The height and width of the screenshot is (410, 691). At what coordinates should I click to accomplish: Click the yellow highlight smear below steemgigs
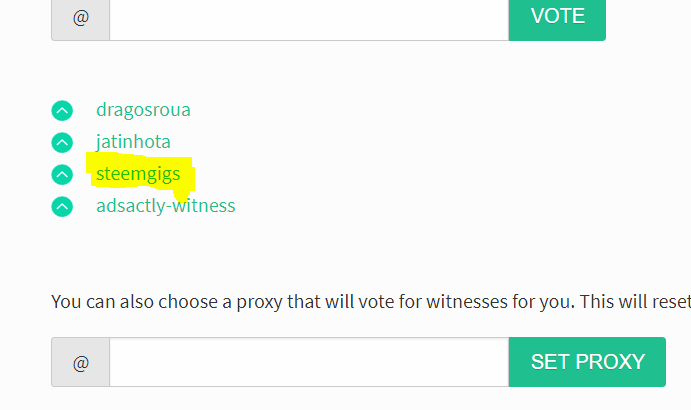tap(182, 194)
